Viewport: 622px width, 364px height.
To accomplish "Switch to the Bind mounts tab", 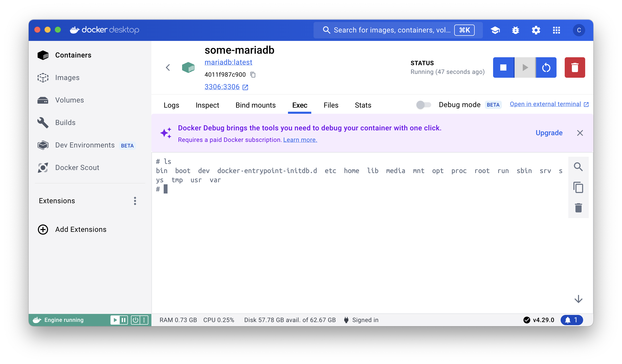I will pyautogui.click(x=256, y=105).
